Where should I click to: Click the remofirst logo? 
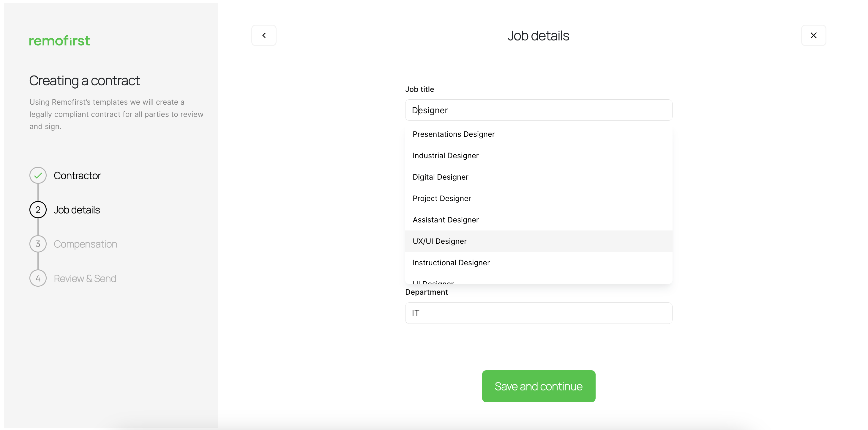[x=59, y=41]
